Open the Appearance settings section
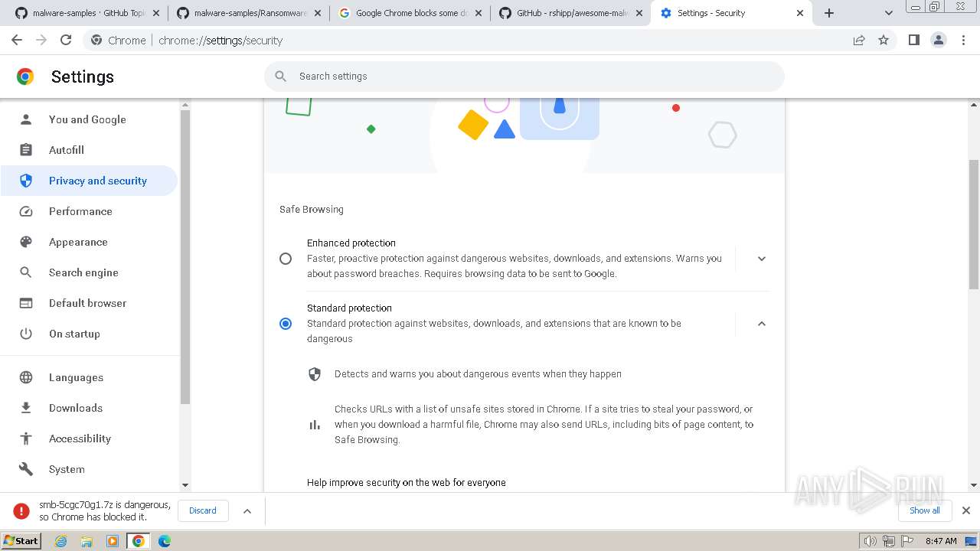Viewport: 980px width, 551px height. (89, 242)
